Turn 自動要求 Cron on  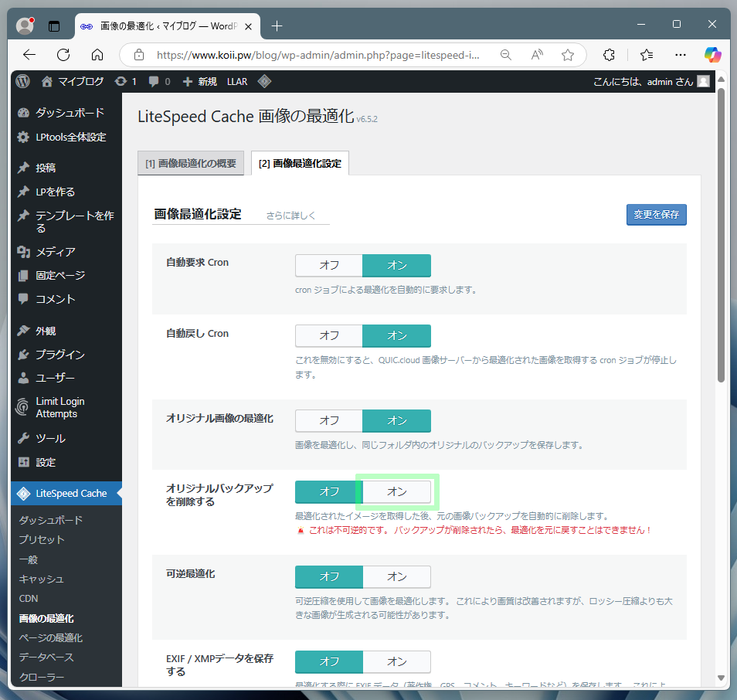(x=397, y=265)
